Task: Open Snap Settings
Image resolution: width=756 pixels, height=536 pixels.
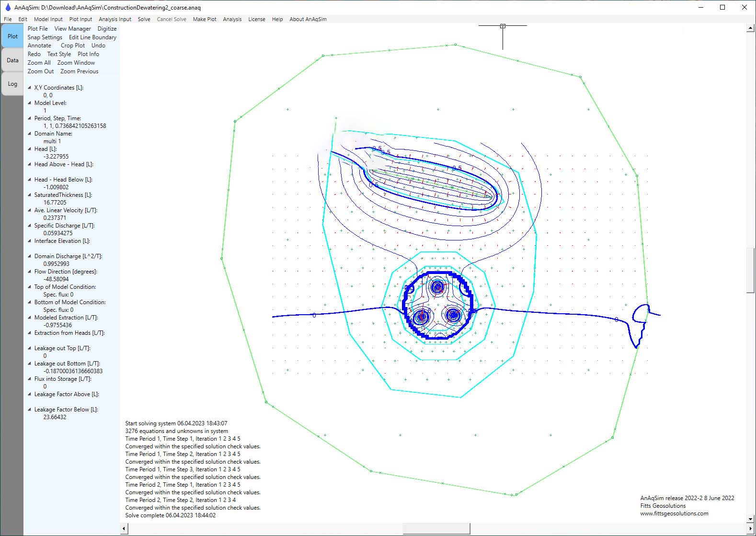Action: point(45,37)
